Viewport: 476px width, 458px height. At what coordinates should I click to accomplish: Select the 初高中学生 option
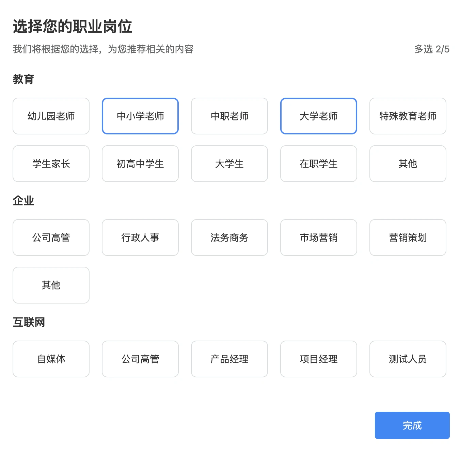tap(140, 164)
